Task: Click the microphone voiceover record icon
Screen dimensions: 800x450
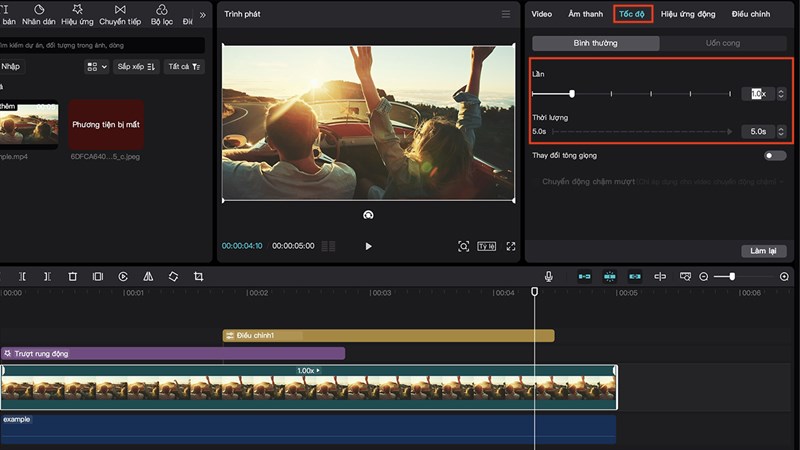Action: 549,276
